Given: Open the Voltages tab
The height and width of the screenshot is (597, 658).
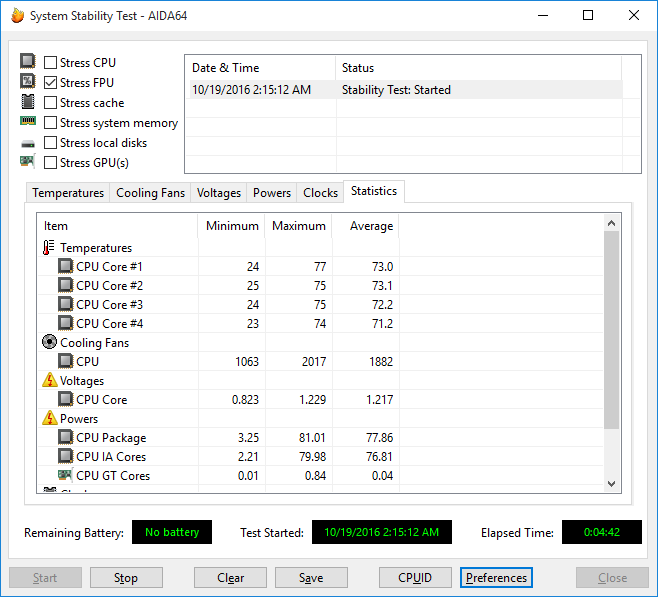Looking at the screenshot, I should [x=219, y=193].
